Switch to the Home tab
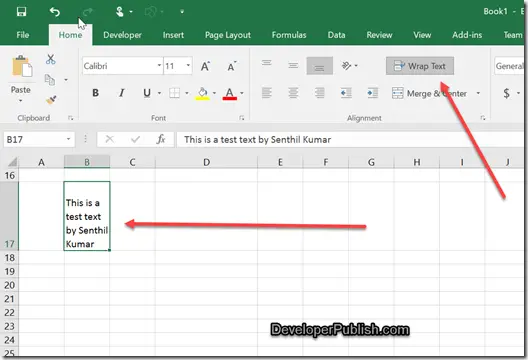 (70, 35)
